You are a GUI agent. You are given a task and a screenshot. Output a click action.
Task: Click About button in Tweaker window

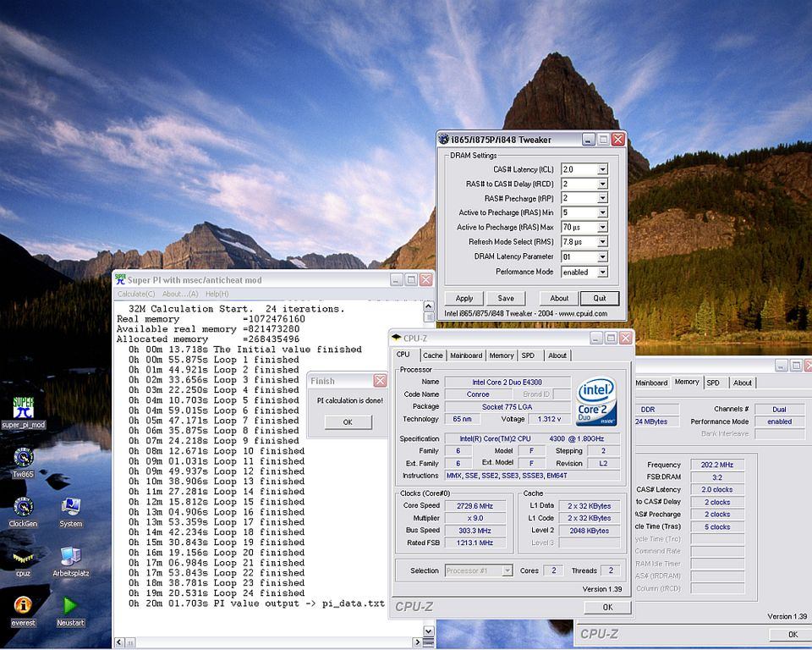coord(559,298)
